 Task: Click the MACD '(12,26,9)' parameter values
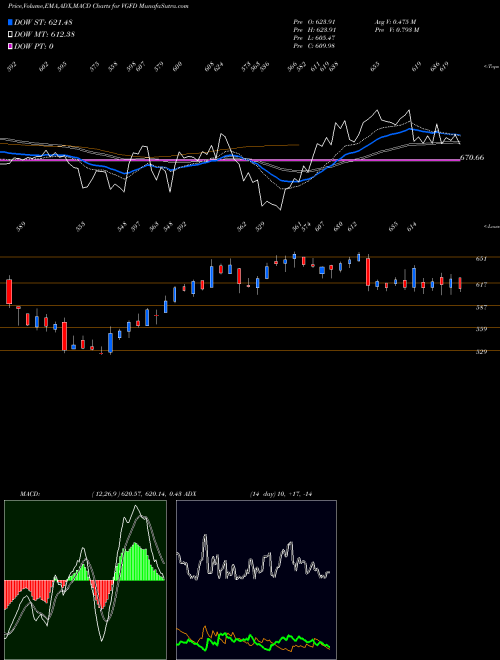click(136, 494)
